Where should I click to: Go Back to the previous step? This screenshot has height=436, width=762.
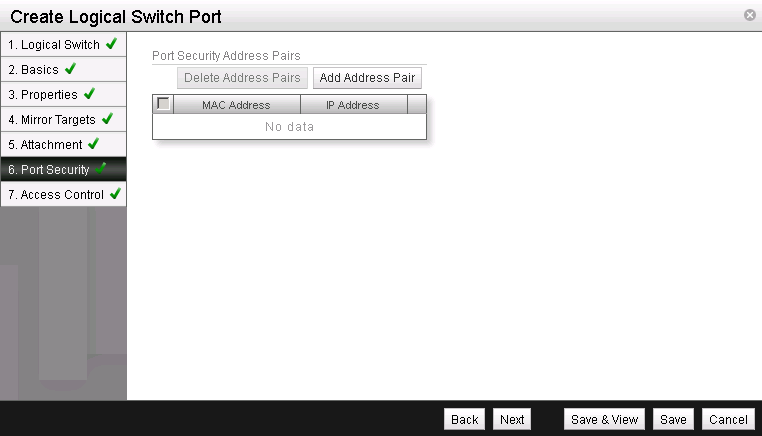pos(464,420)
